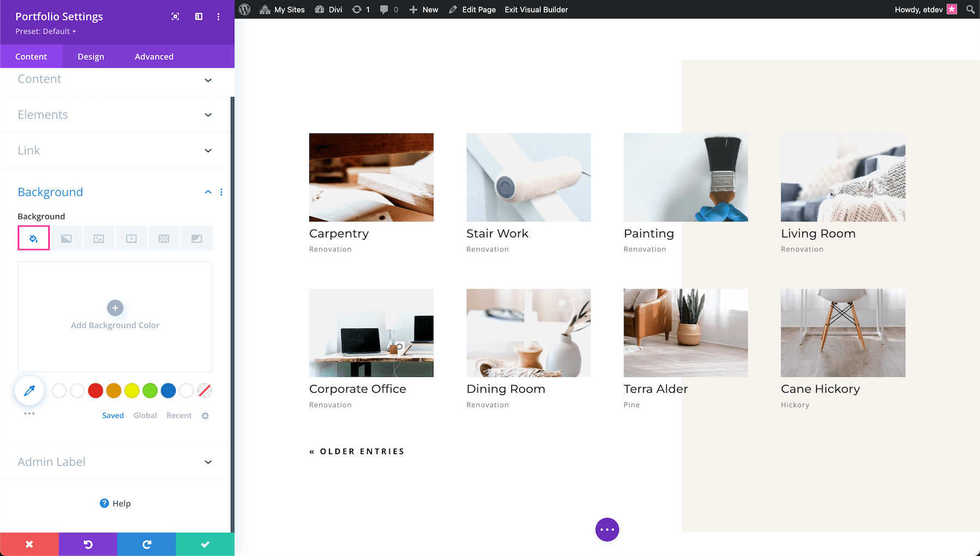
Task: Save changes with the green checkmark button
Action: (205, 544)
